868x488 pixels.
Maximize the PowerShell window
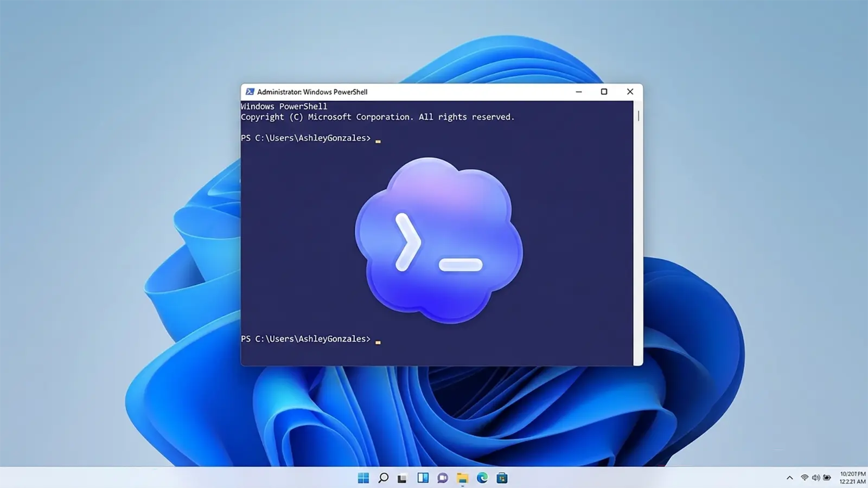click(x=604, y=92)
